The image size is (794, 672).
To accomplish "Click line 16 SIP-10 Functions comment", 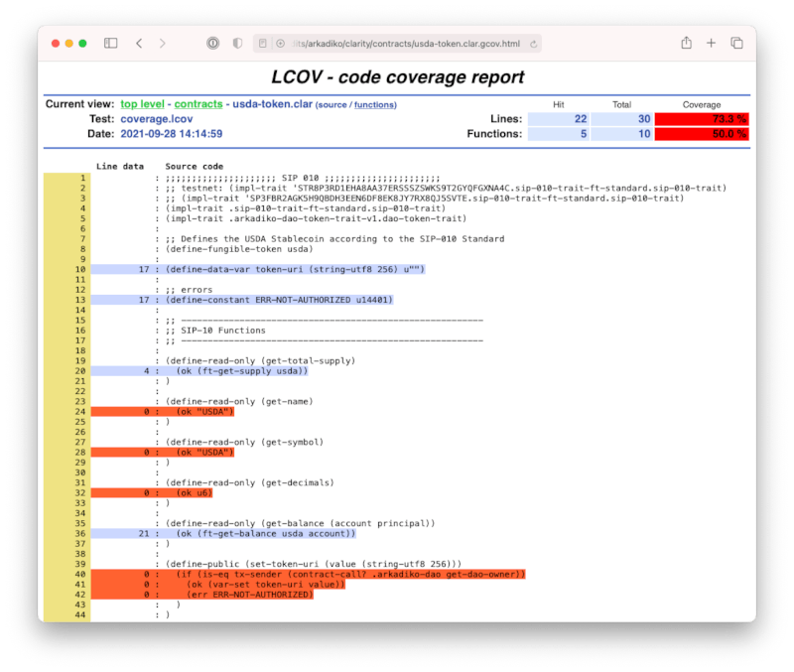I will tap(215, 331).
